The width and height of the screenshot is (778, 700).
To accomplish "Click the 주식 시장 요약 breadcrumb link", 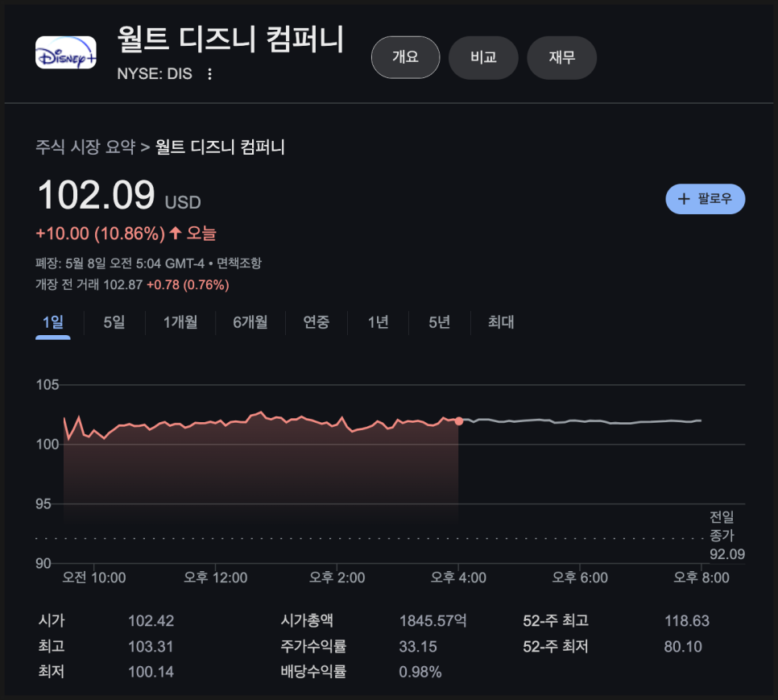I will [x=85, y=147].
